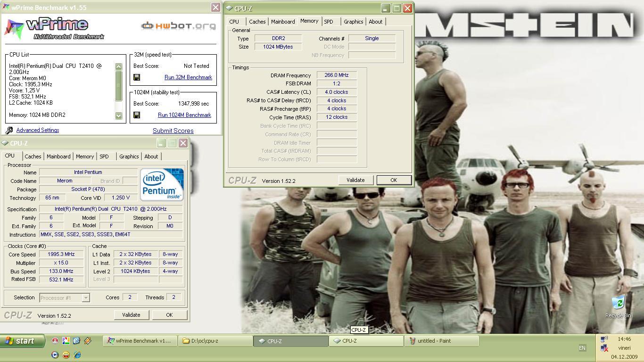Viewport: 644px width, 362px height.
Task: Click the wireless network tray icon
Action: (604, 339)
